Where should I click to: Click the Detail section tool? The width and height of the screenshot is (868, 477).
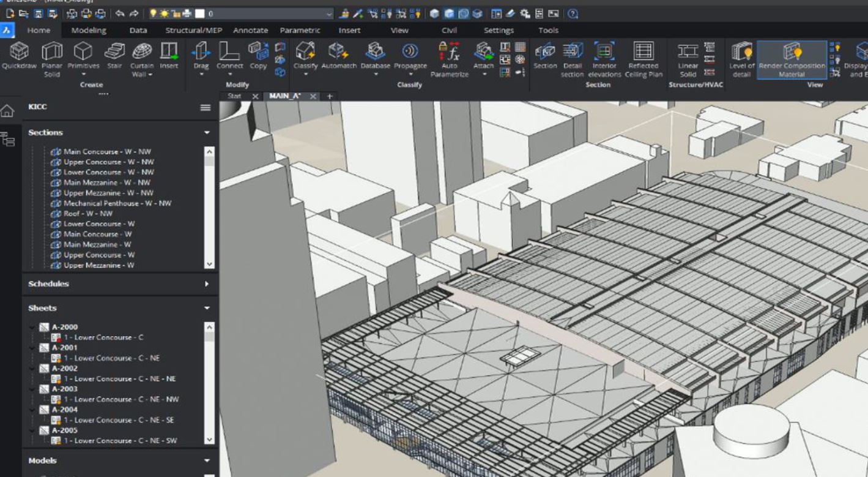click(573, 59)
